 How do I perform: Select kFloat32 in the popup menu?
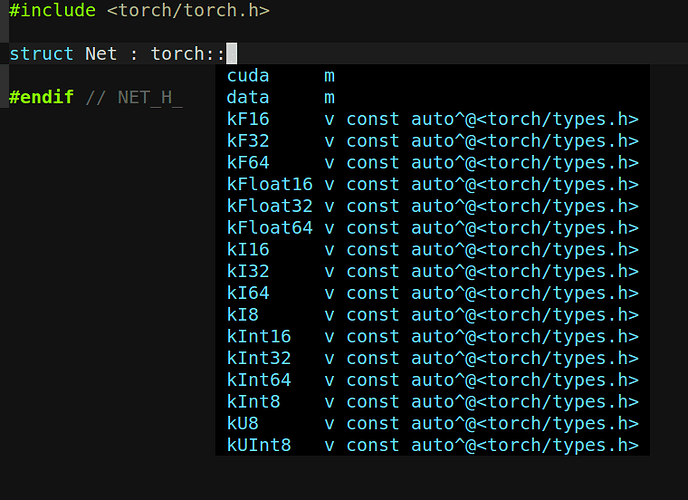coord(270,206)
